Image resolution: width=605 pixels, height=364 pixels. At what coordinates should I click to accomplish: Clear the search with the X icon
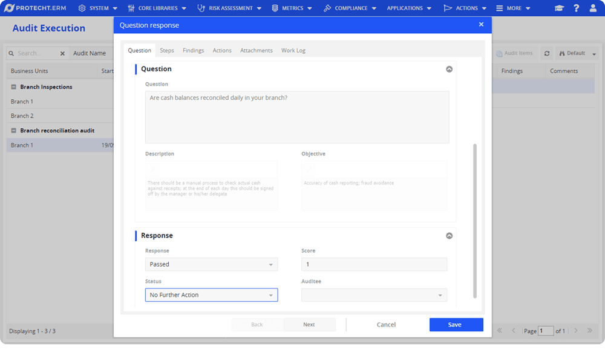coord(62,53)
